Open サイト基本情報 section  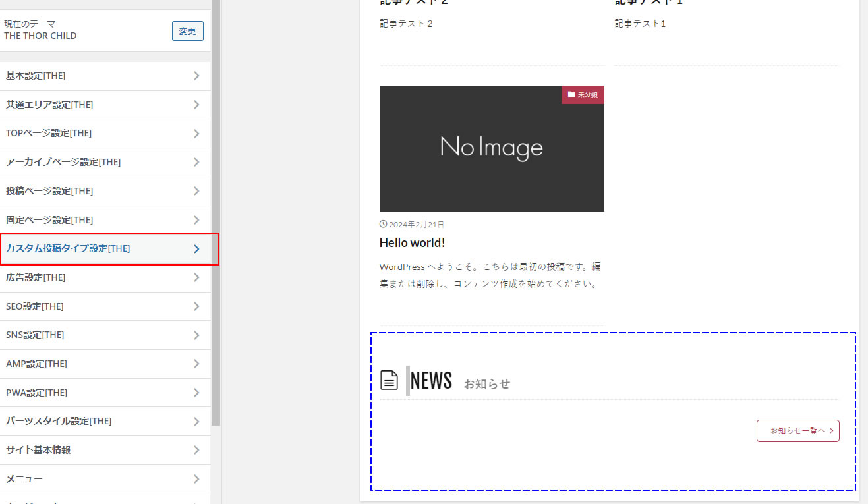pyautogui.click(x=105, y=450)
